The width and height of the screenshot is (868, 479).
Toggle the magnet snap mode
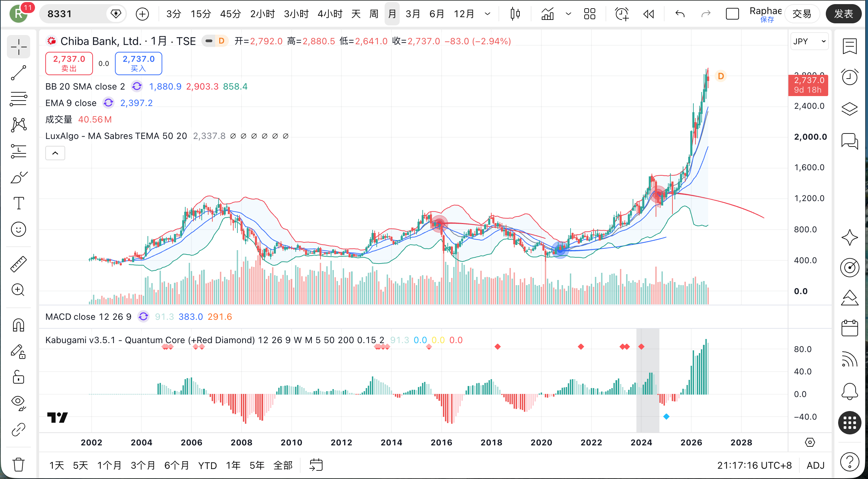click(19, 325)
